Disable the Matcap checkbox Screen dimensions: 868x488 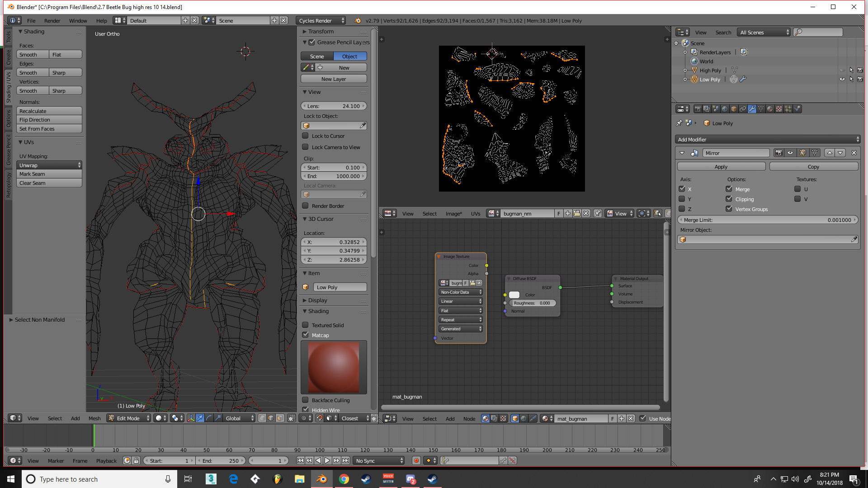[305, 335]
